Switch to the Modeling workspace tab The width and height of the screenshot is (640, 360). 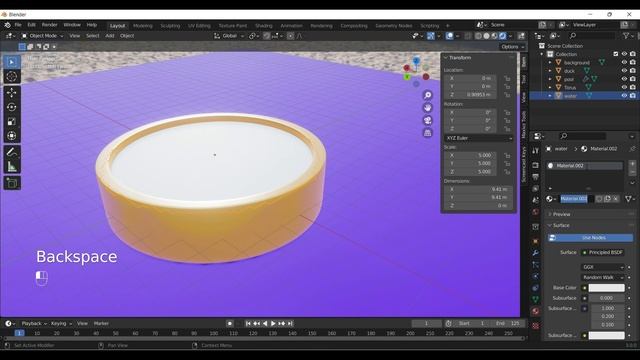(143, 26)
